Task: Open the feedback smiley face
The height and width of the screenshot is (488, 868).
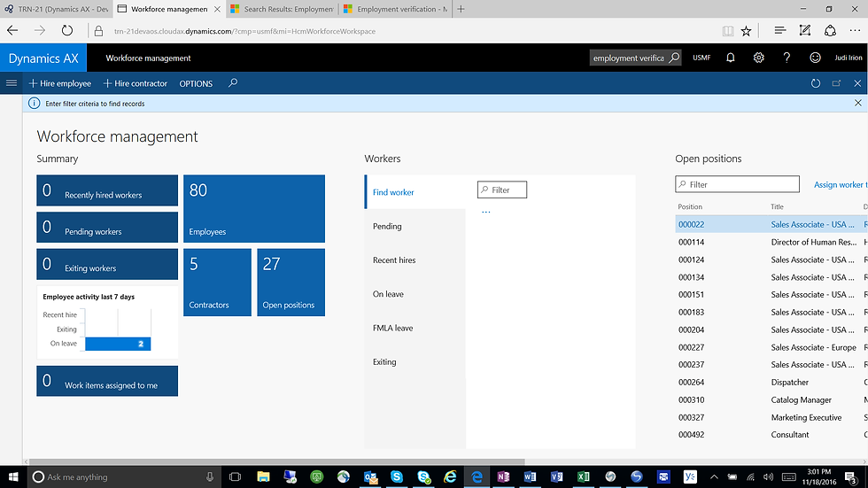Action: pyautogui.click(x=815, y=58)
